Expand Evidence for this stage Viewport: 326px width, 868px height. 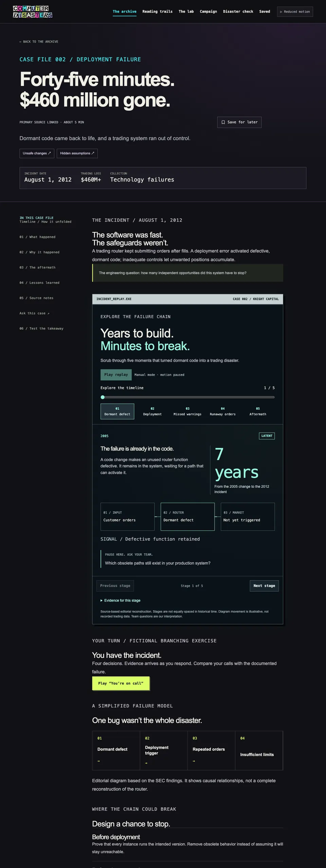[x=121, y=600]
